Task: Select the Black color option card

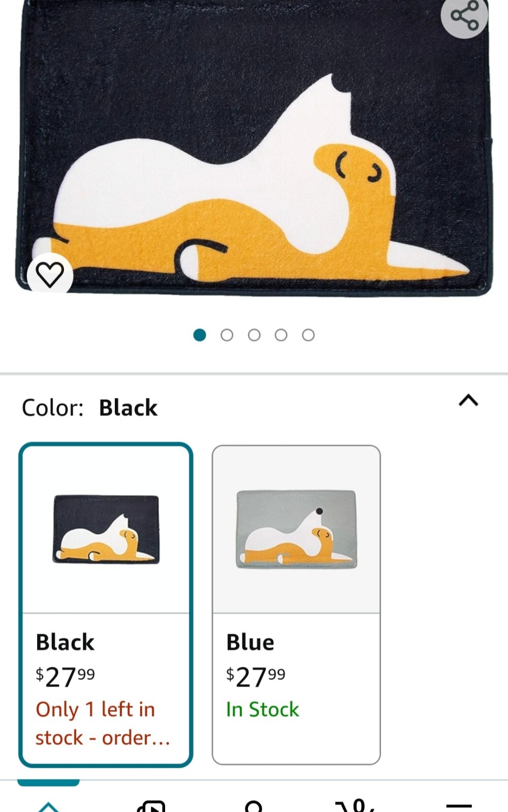Action: [x=106, y=604]
